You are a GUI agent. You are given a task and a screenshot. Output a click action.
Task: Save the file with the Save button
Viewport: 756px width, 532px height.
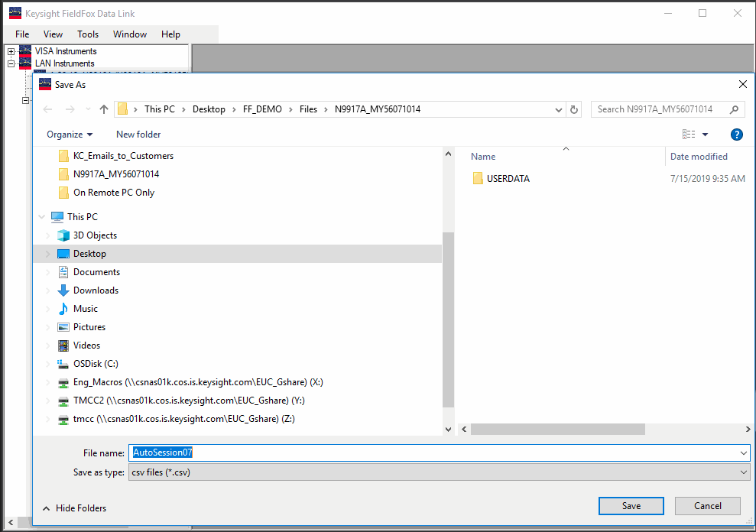point(631,505)
